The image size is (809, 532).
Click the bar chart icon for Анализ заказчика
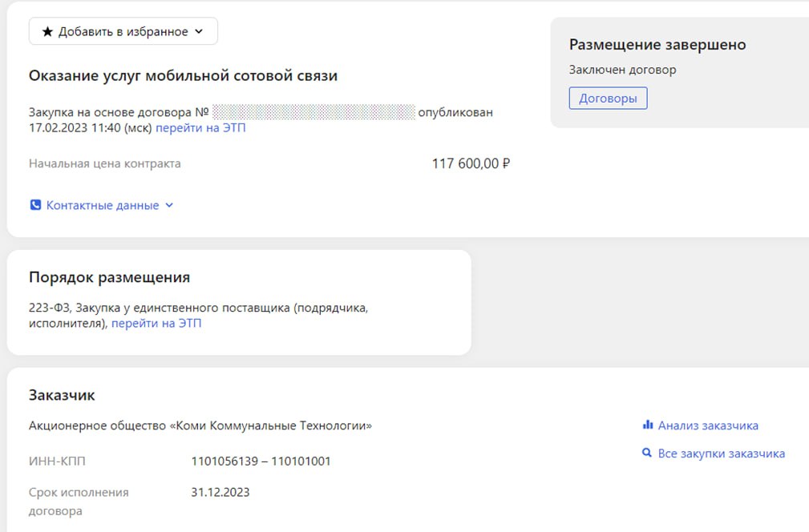647,425
